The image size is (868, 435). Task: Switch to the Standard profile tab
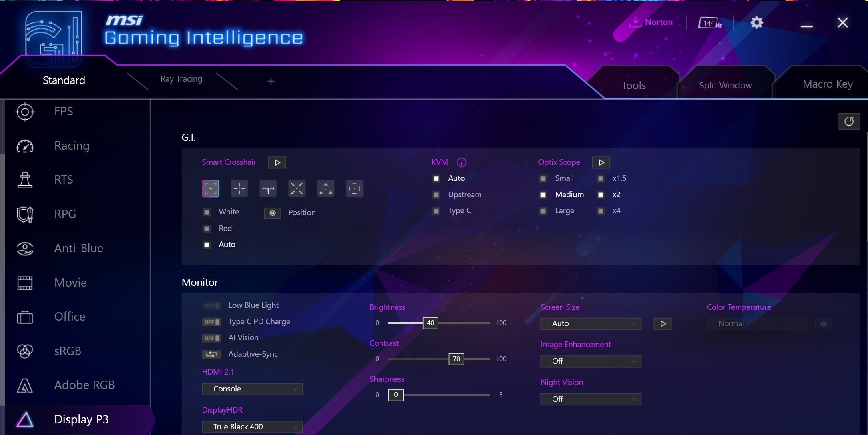(x=64, y=80)
